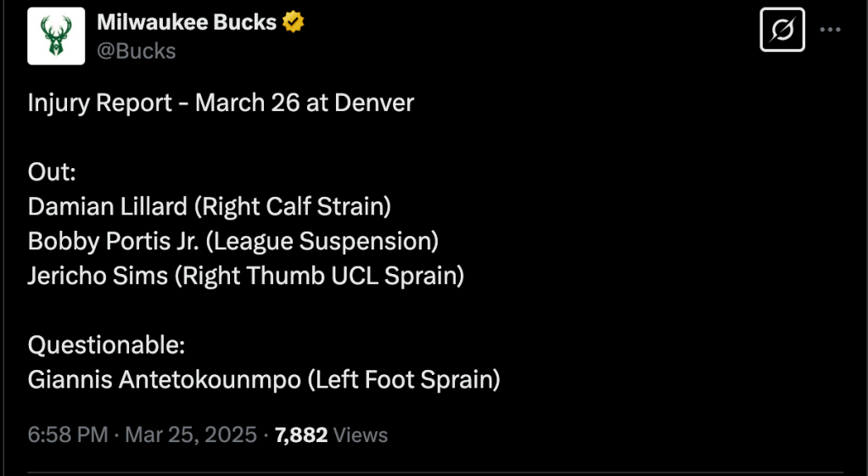Click Giannis Antetokounmpo's name
This screenshot has height=476, width=868.
165,379
